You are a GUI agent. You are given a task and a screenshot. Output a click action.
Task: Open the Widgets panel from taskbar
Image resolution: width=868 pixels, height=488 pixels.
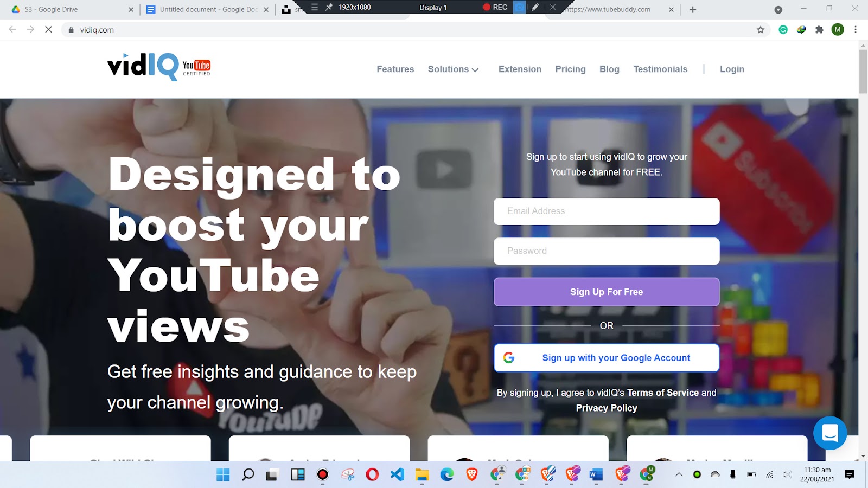click(x=298, y=475)
